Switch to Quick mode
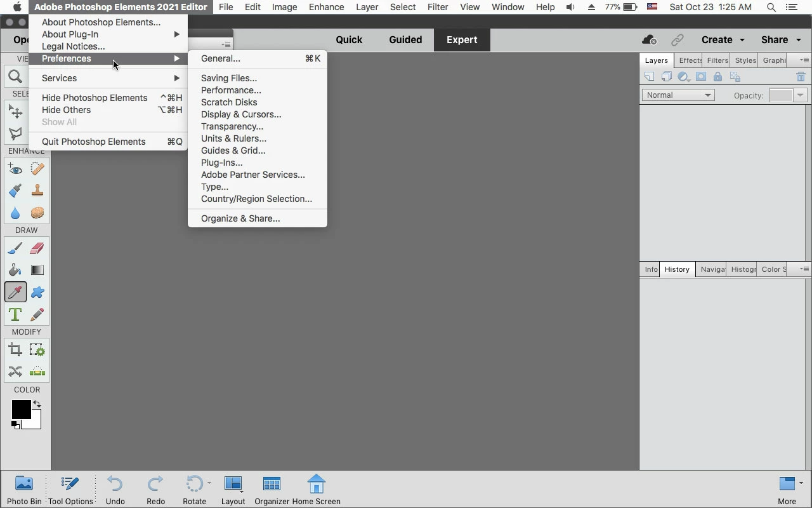 click(x=349, y=39)
